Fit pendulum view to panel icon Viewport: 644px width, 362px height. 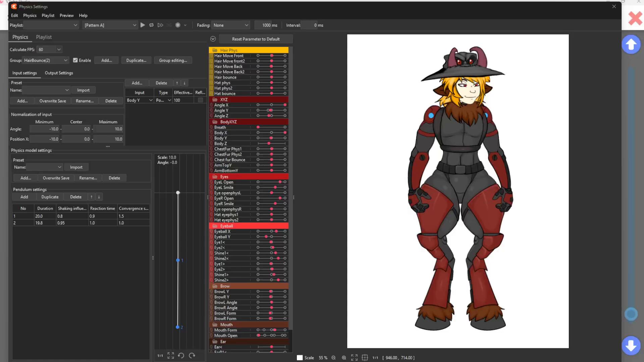coord(171,356)
